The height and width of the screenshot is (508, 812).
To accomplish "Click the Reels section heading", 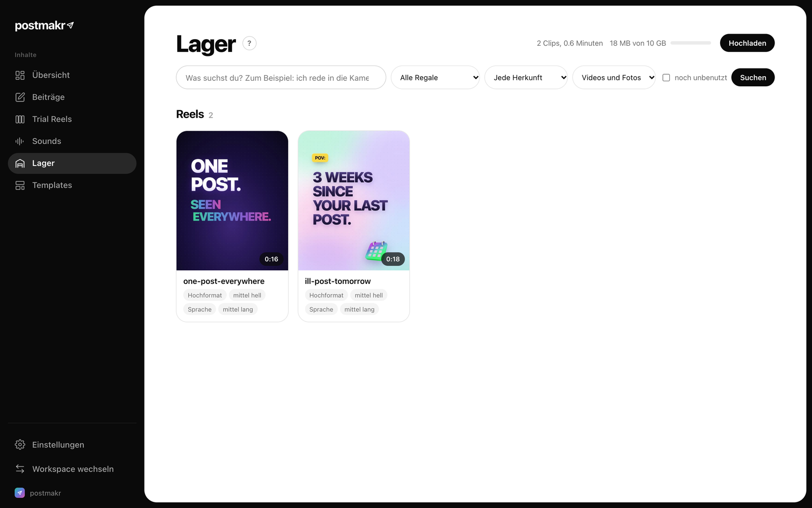I will click(x=190, y=114).
